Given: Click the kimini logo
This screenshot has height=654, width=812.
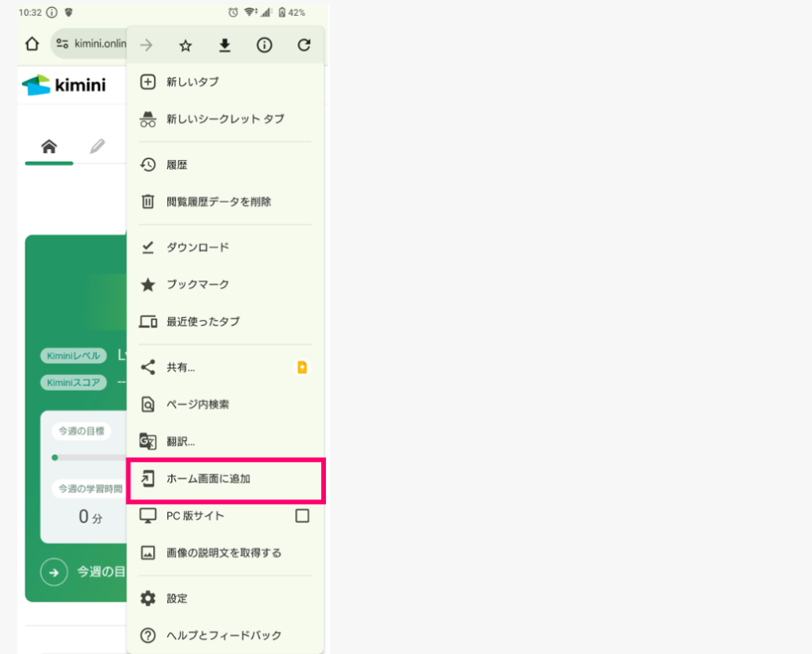Looking at the screenshot, I should click(x=63, y=85).
